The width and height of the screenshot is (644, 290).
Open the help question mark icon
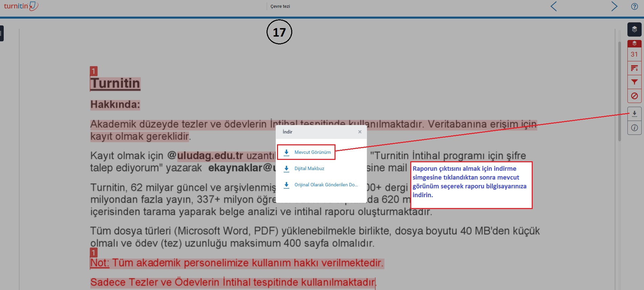click(635, 6)
